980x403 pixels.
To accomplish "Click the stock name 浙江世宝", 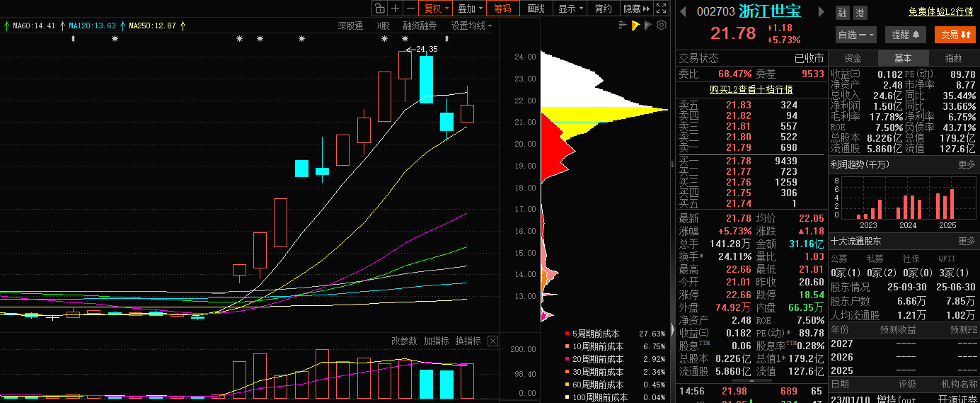I will coord(770,11).
